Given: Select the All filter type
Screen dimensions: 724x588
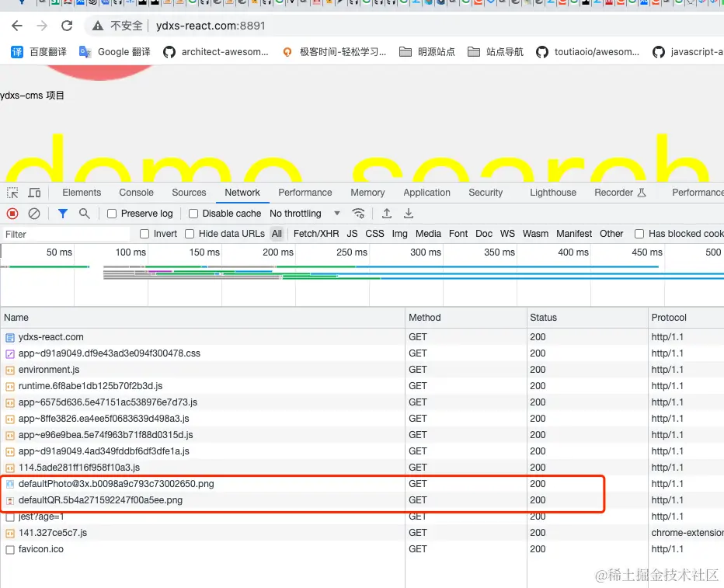Looking at the screenshot, I should (x=277, y=234).
